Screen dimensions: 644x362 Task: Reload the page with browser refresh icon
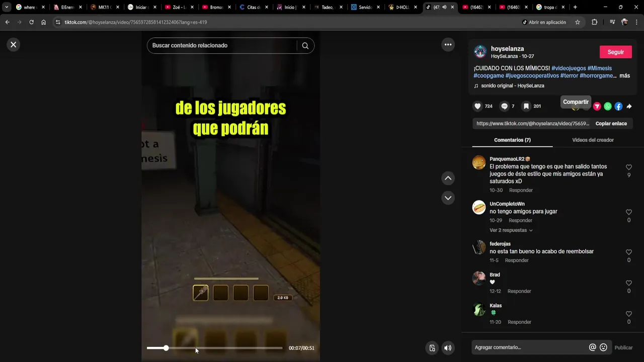point(31,22)
